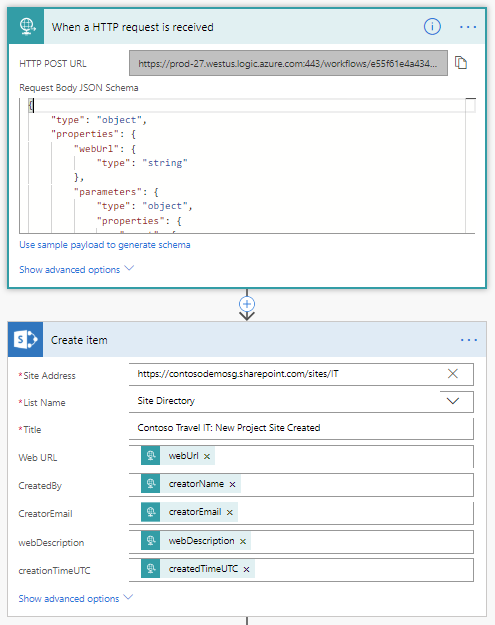This screenshot has width=495, height=625.
Task: Click the createdTimeUTC token label
Action: (x=203, y=568)
